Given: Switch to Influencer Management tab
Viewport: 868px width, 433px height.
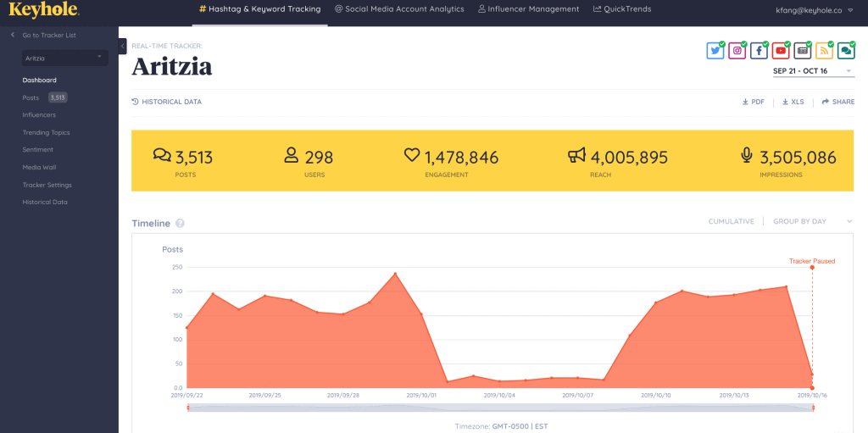Looking at the screenshot, I should (529, 9).
